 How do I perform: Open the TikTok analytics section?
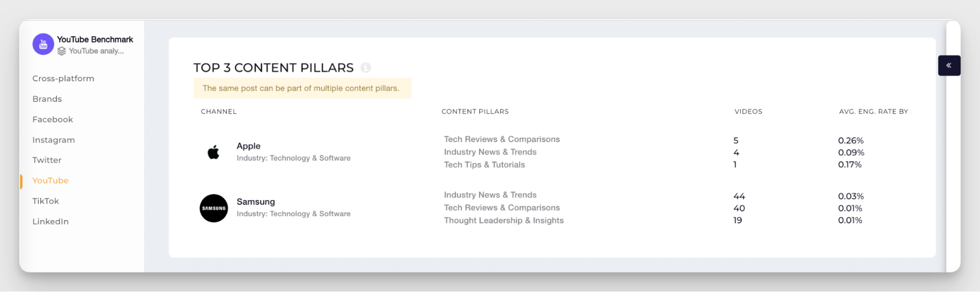(46, 201)
